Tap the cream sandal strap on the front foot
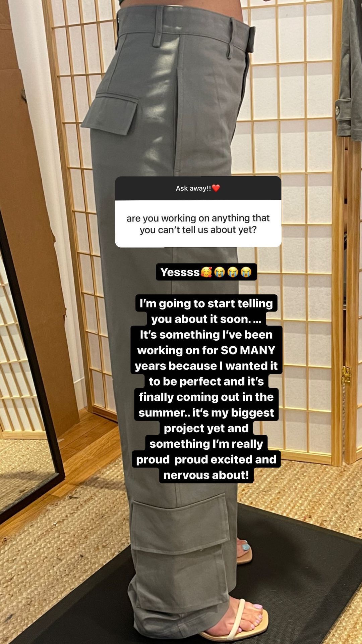 [237, 618]
